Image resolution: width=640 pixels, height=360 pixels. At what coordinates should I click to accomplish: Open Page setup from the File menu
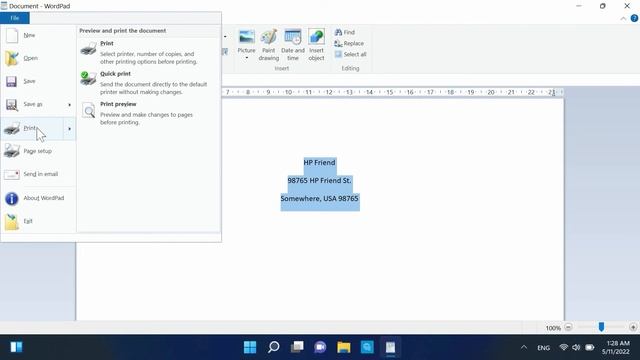(x=38, y=151)
